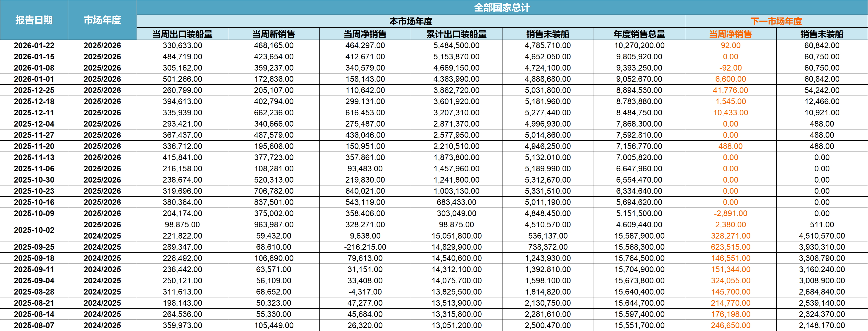The width and height of the screenshot is (868, 331).
Task: Click the 市场年度 column header
Action: click(x=102, y=20)
